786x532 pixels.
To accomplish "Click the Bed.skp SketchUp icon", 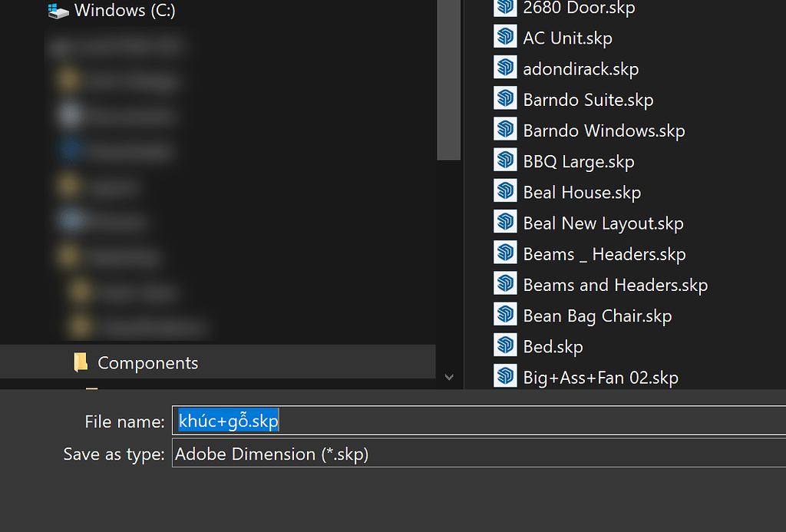I will click(x=505, y=345).
